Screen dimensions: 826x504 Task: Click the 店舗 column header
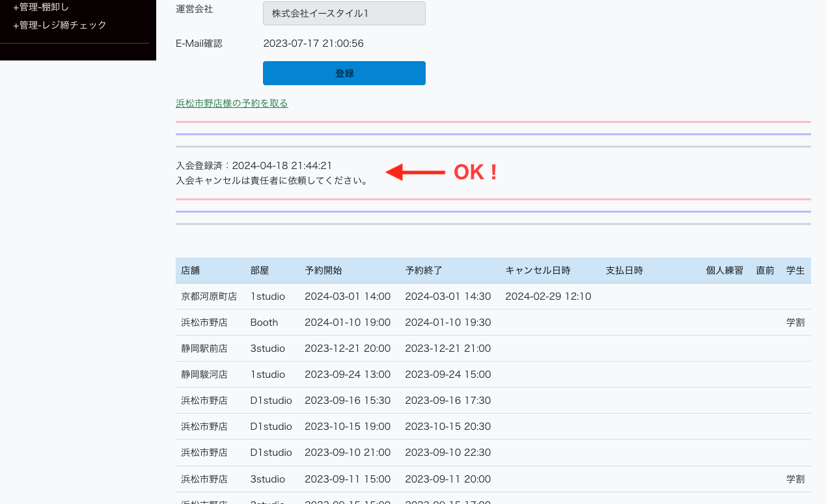191,271
